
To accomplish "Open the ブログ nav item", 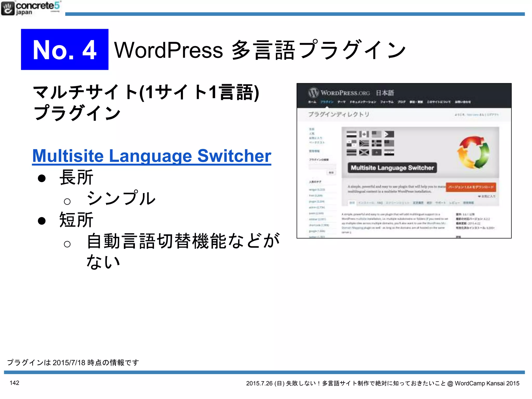I will 401,102.
